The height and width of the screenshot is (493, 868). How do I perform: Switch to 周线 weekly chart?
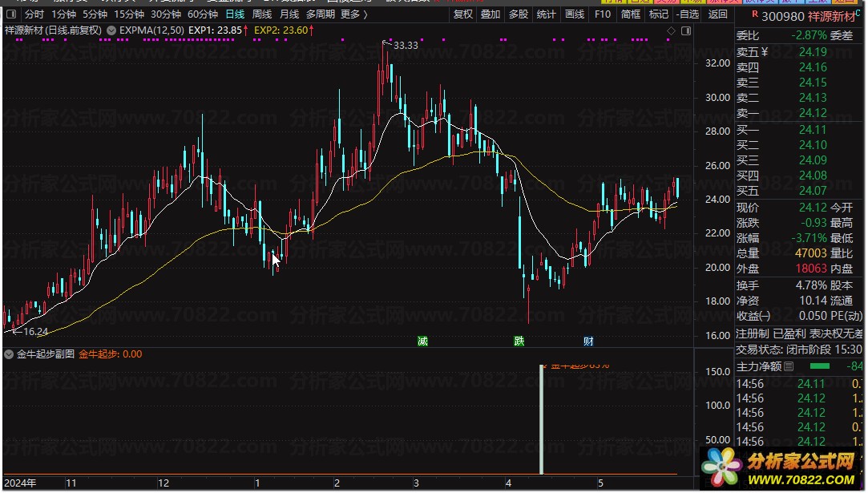tap(262, 14)
